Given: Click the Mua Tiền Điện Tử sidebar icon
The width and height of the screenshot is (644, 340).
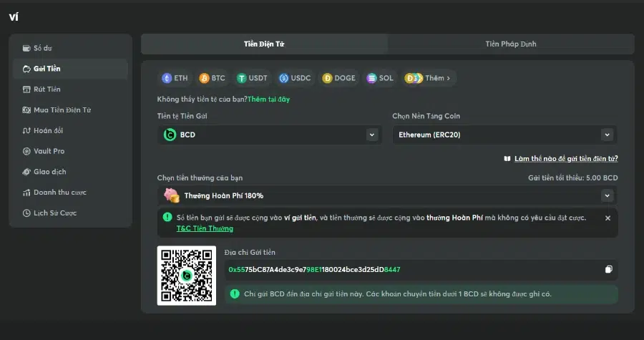Looking at the screenshot, I should (x=26, y=110).
